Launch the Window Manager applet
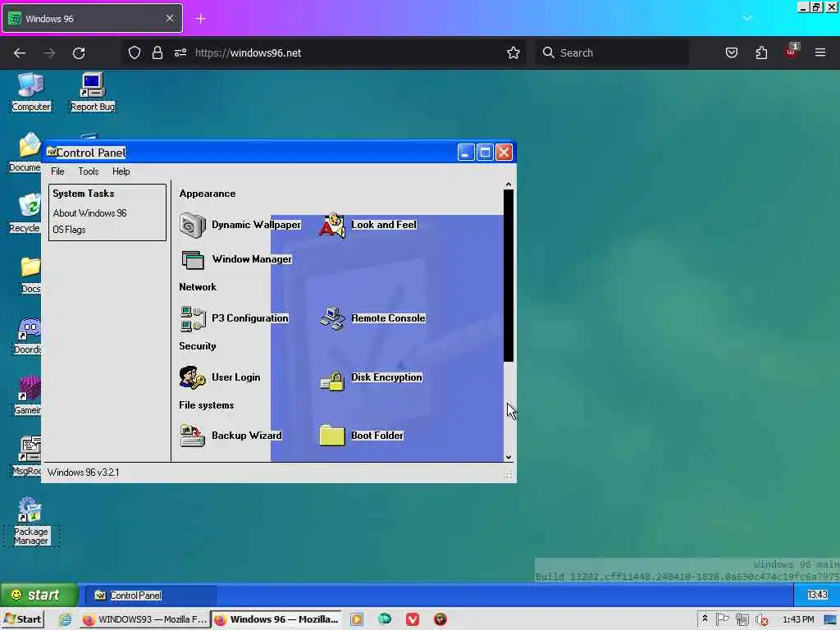The image size is (840, 630). tap(235, 259)
